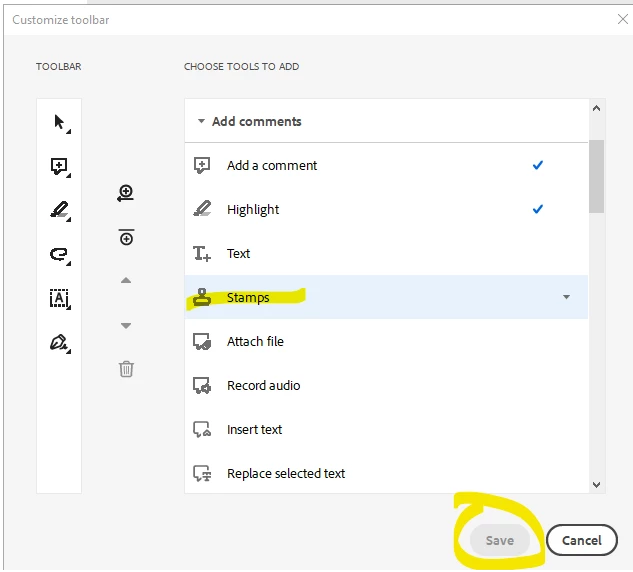Viewport: 633px width, 572px height.
Task: Select the text box tool in toolbar column
Action: (60, 299)
